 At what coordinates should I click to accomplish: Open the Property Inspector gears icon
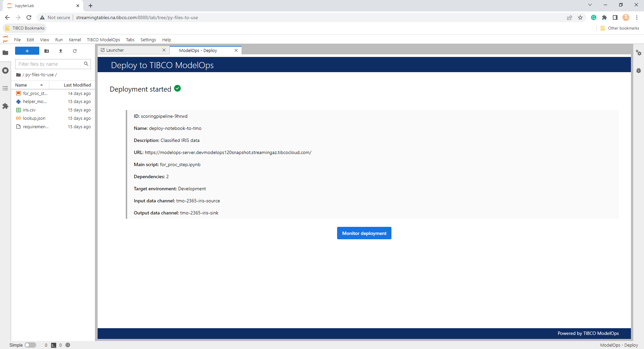pos(639,53)
